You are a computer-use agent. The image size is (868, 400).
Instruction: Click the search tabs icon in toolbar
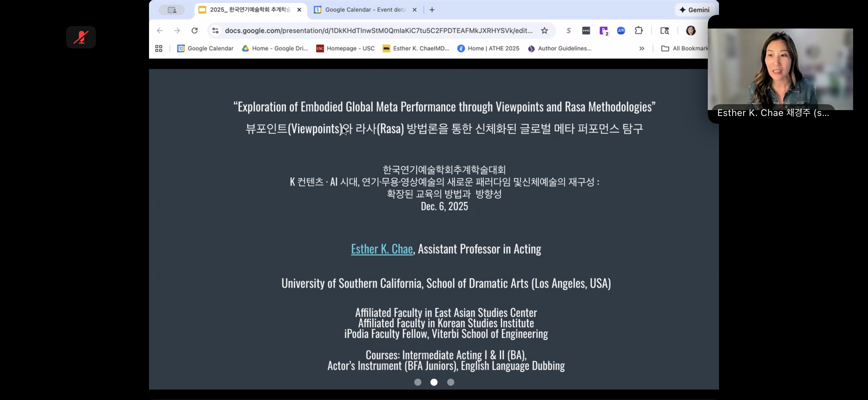pos(664,31)
